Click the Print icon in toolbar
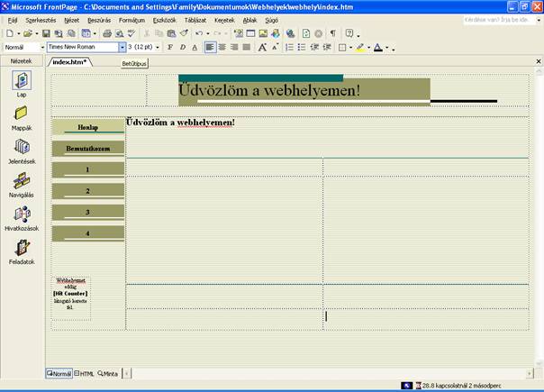 [x=106, y=33]
